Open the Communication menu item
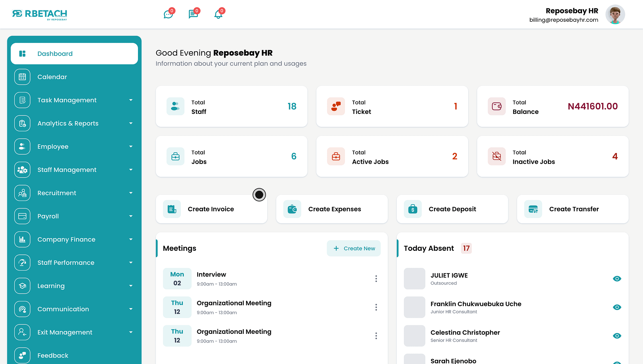The image size is (643, 364). coord(63,309)
